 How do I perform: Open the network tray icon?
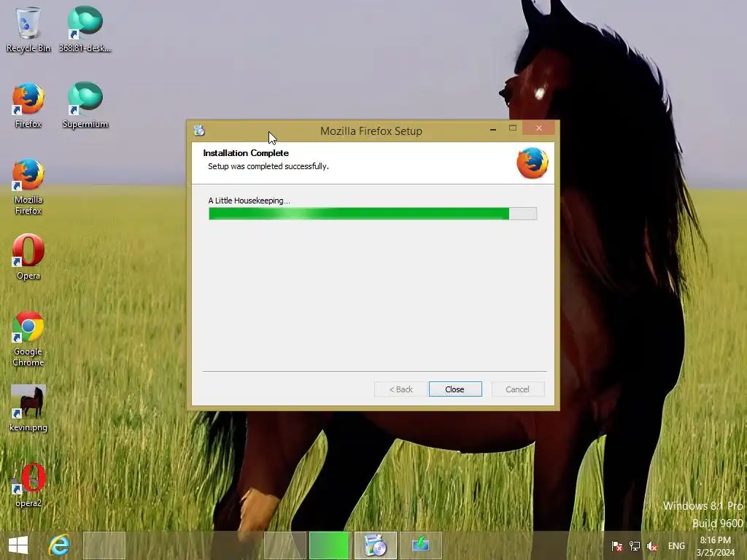[635, 546]
